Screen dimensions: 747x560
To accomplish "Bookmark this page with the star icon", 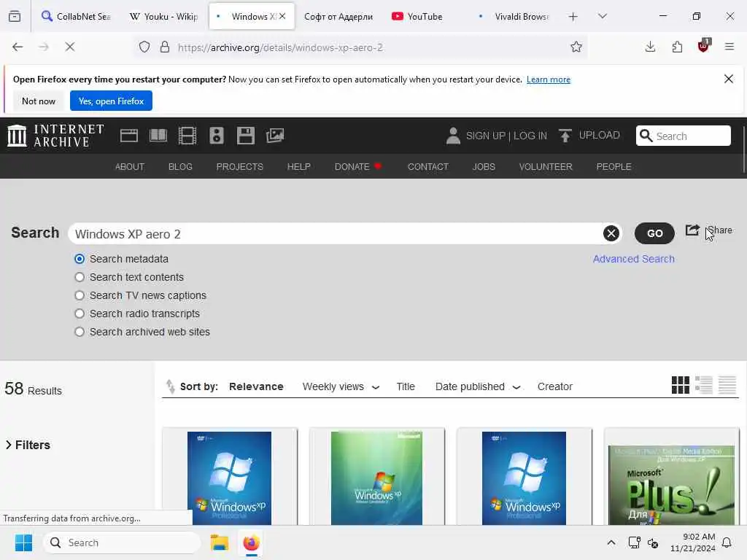I will [x=576, y=47].
